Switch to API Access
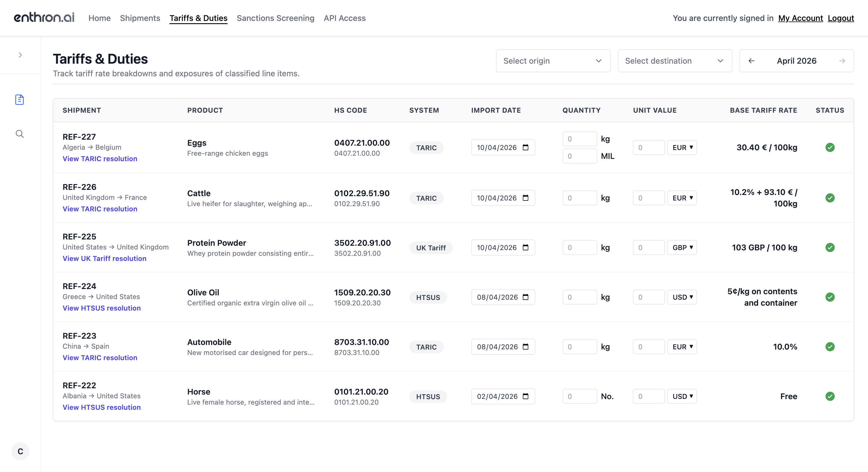Viewport: 868px width, 472px height. (x=344, y=18)
